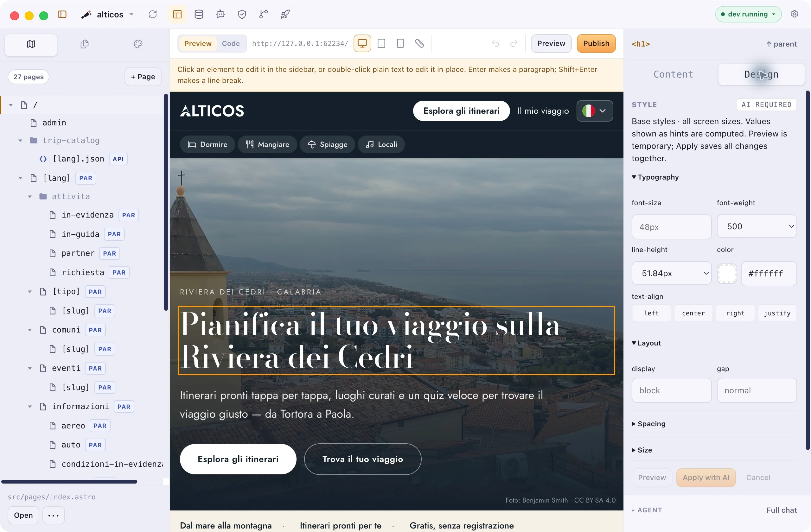Open the database icon
Viewport: 811px width, 532px height.
click(x=199, y=14)
